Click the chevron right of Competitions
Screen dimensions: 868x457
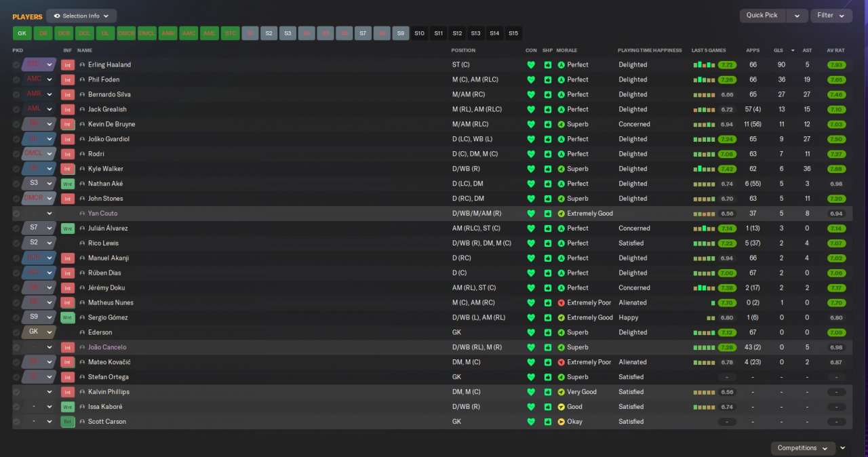pos(843,448)
